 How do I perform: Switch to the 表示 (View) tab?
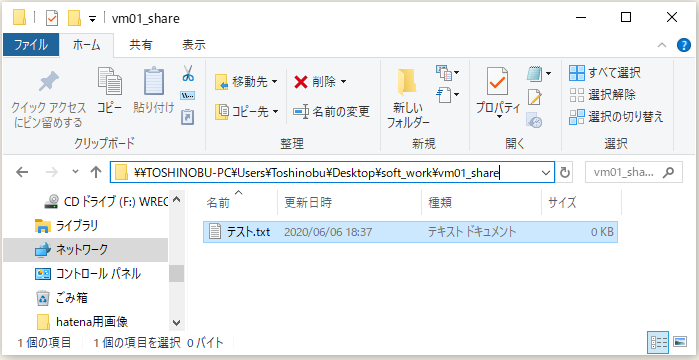coord(194,45)
